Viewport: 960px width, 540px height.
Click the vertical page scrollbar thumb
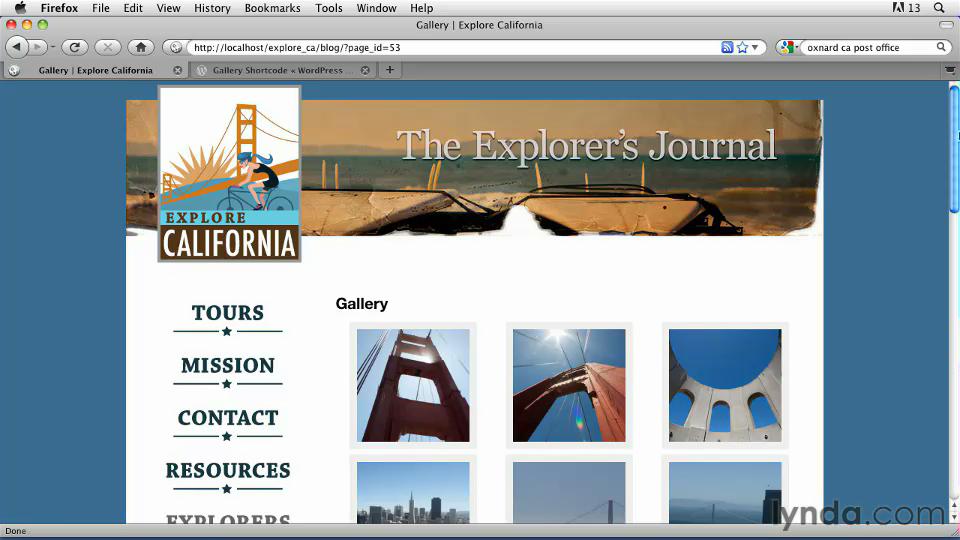(954, 150)
